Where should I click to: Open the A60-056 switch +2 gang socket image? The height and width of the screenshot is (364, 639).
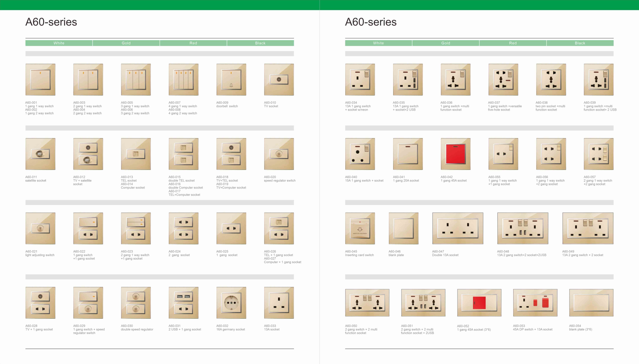tap(551, 154)
